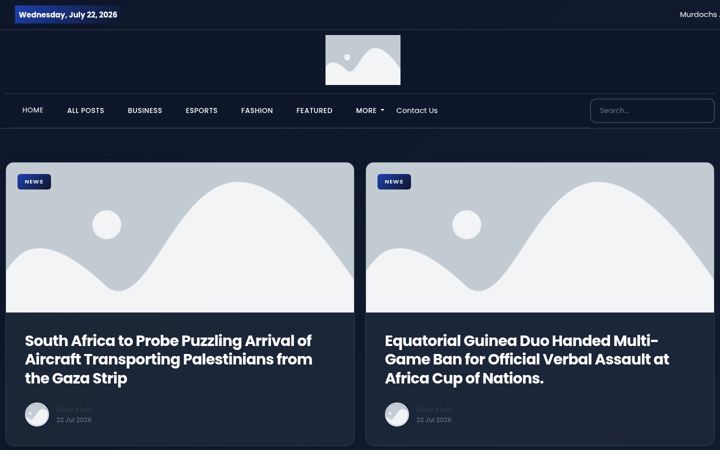Open thumbnail image of Equatorial Guinea article
The image size is (720, 450).
coord(540,237)
